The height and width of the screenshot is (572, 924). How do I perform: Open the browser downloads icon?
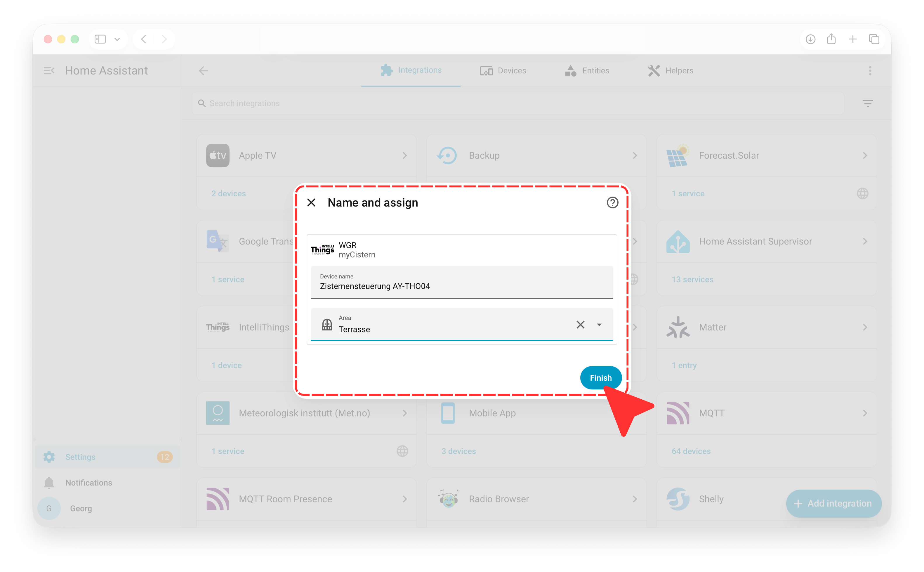pyautogui.click(x=810, y=39)
